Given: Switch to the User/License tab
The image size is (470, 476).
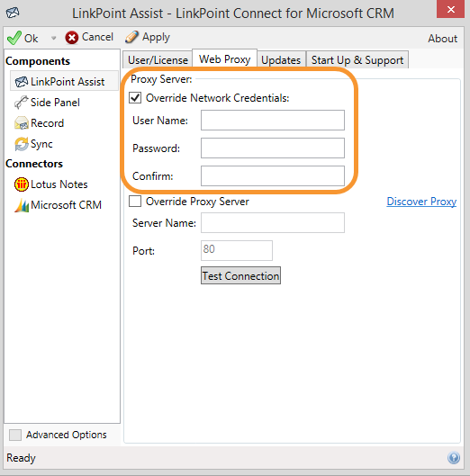Looking at the screenshot, I should 158,59.
